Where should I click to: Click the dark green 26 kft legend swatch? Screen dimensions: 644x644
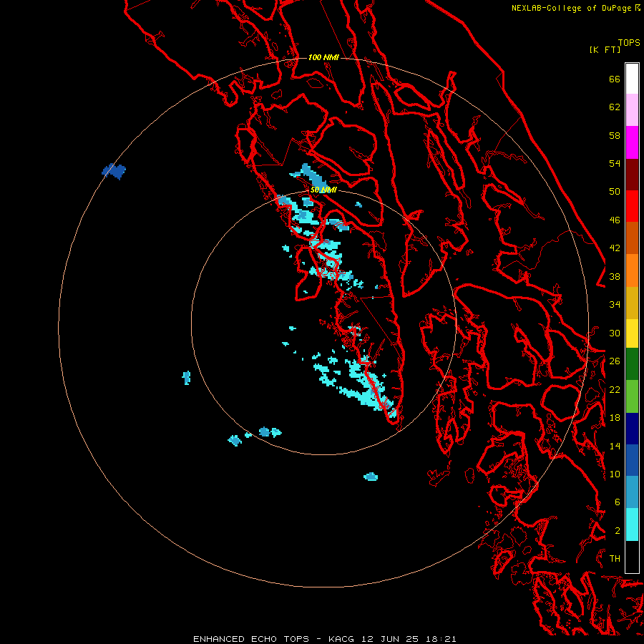(x=632, y=364)
